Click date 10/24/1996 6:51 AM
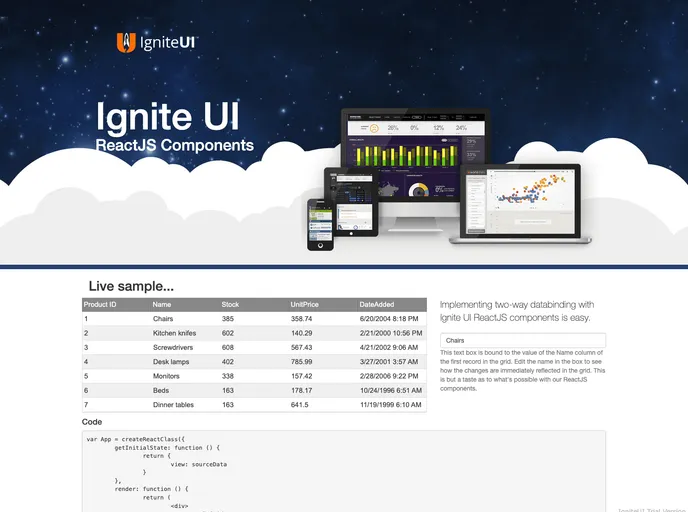 tap(391, 390)
